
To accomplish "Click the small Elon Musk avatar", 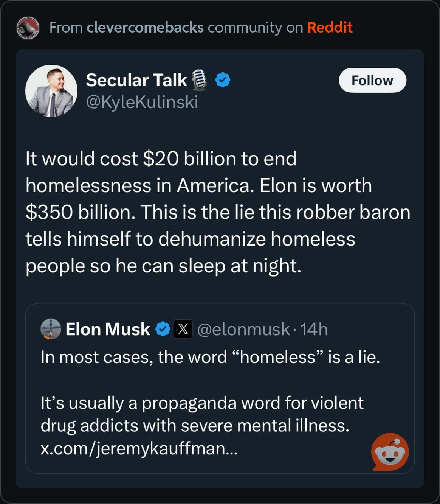I will [x=51, y=329].
